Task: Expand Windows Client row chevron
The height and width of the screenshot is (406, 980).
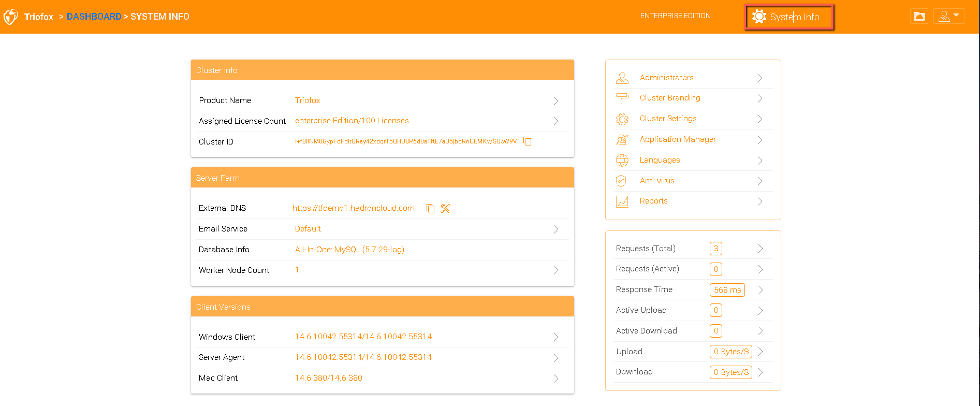Action: (x=555, y=337)
